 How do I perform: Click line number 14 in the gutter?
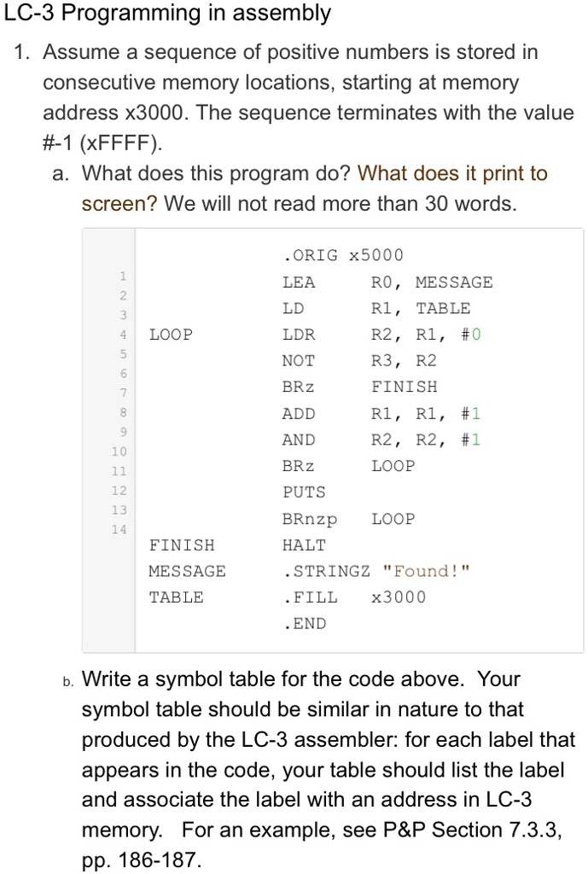(x=119, y=529)
